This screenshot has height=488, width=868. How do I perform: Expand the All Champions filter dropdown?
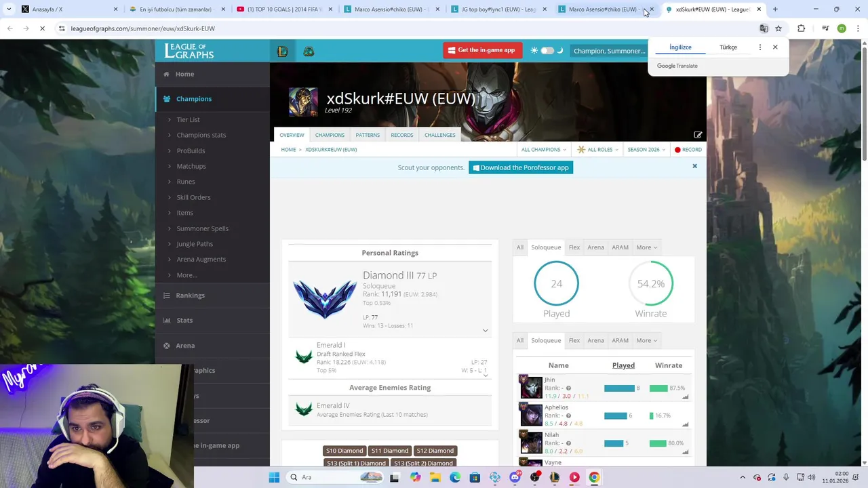[543, 150]
